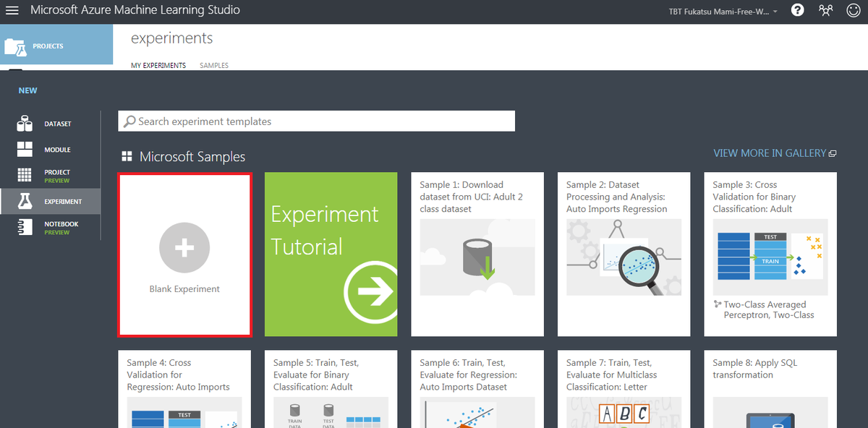This screenshot has width=868, height=428.
Task: Open the community people icon
Action: tap(825, 11)
